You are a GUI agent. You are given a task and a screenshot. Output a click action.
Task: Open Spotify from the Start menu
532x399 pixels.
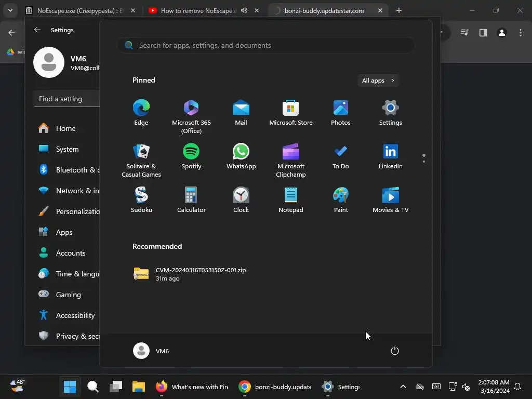pyautogui.click(x=191, y=156)
